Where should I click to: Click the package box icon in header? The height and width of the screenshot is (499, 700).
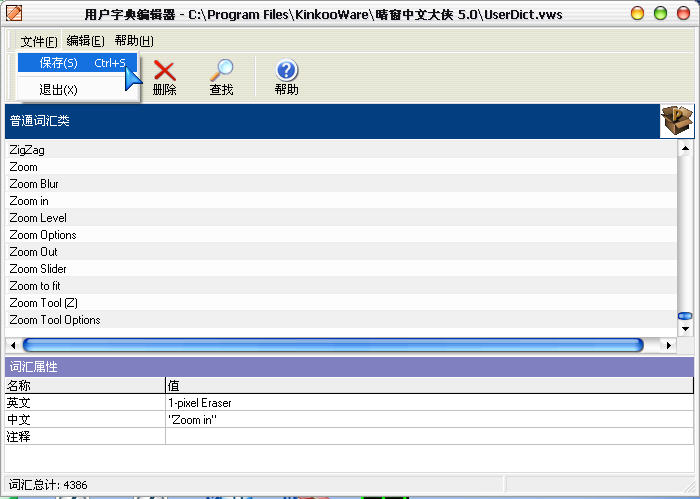677,121
